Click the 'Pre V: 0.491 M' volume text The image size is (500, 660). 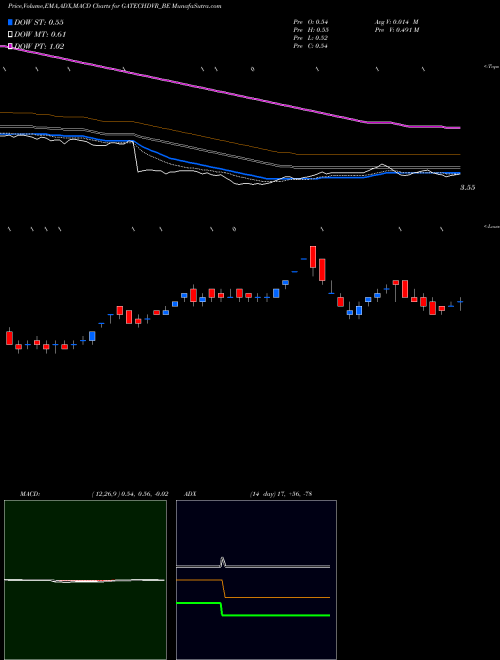coord(396,30)
